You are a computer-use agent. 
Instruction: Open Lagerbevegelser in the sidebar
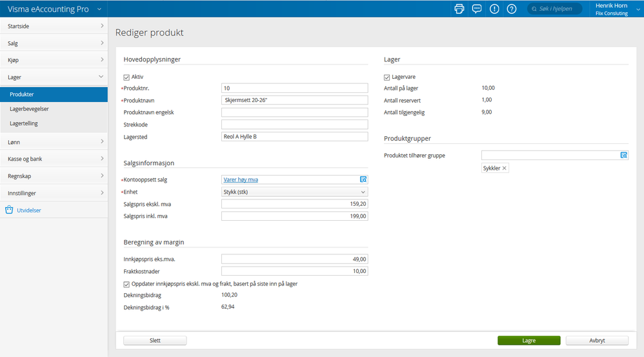[x=29, y=108]
